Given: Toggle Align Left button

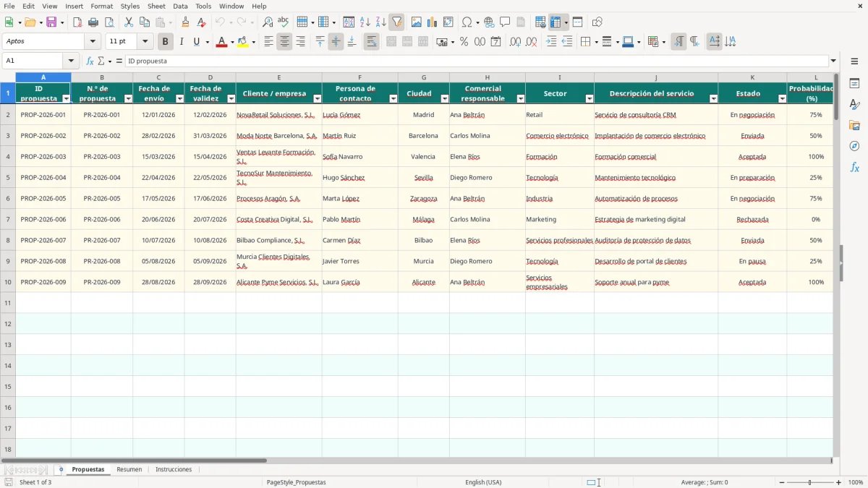Looking at the screenshot, I should click(x=268, y=42).
